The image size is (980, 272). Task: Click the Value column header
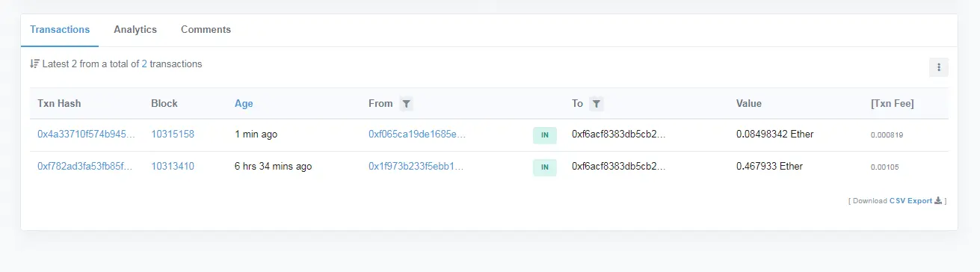click(749, 104)
